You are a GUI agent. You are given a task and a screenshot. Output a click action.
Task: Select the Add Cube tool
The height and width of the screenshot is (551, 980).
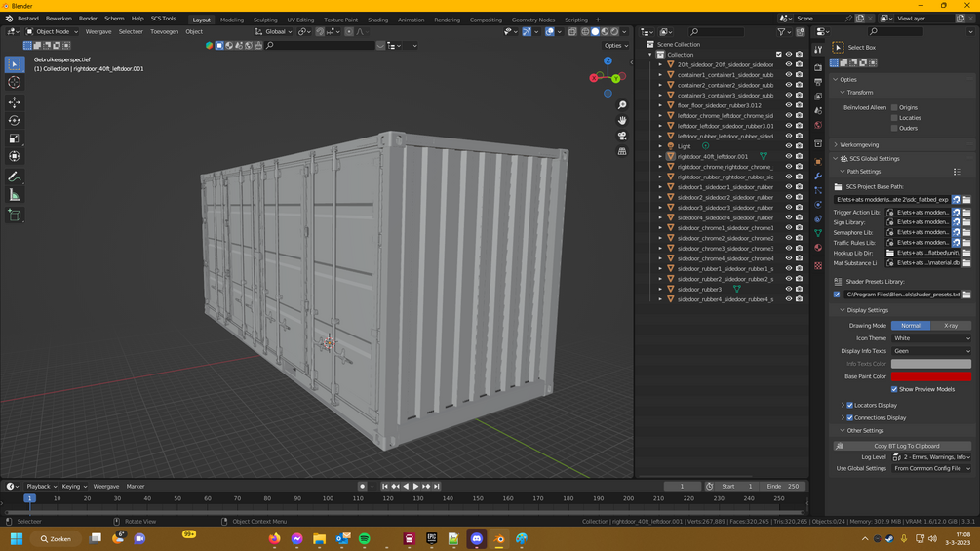[15, 216]
